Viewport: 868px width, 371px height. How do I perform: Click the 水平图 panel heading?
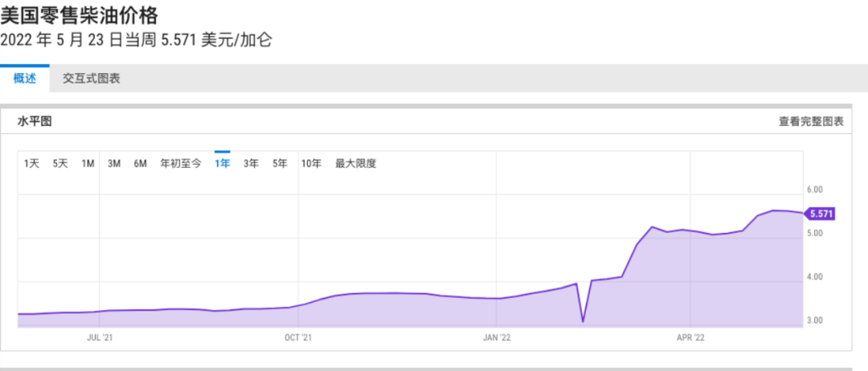(x=35, y=121)
